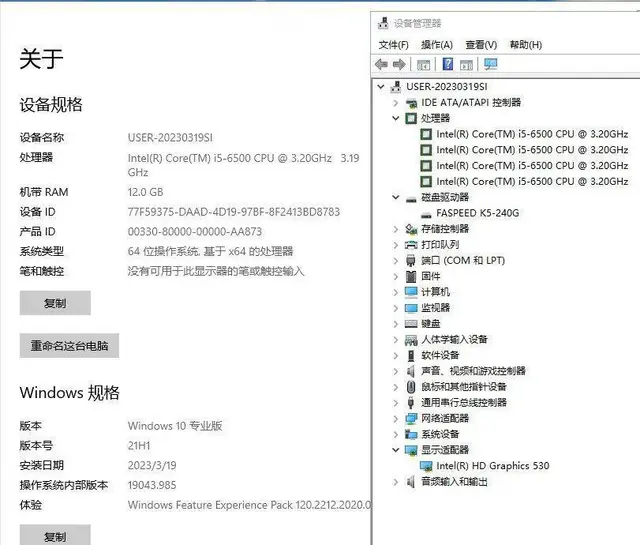Click the 处理器 category chip icon
This screenshot has width=640, height=545.
(x=411, y=118)
